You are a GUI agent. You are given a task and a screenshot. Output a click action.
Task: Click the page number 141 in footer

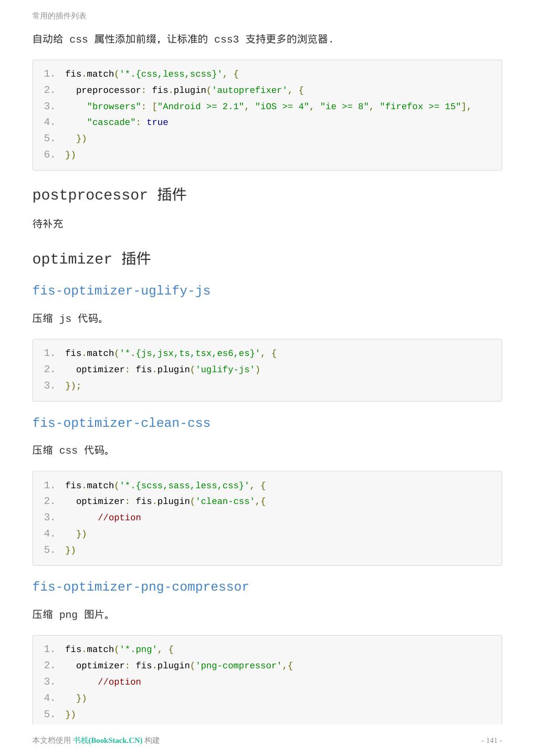point(491,740)
